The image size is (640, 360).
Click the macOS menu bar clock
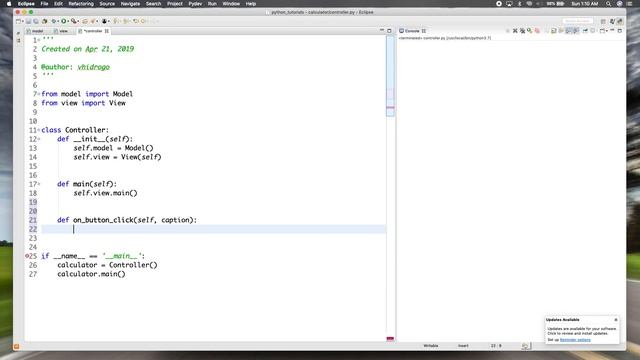[x=584, y=4]
